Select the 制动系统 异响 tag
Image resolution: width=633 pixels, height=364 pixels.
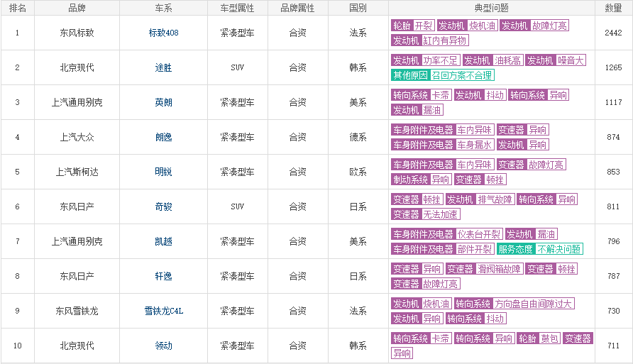click(x=422, y=180)
